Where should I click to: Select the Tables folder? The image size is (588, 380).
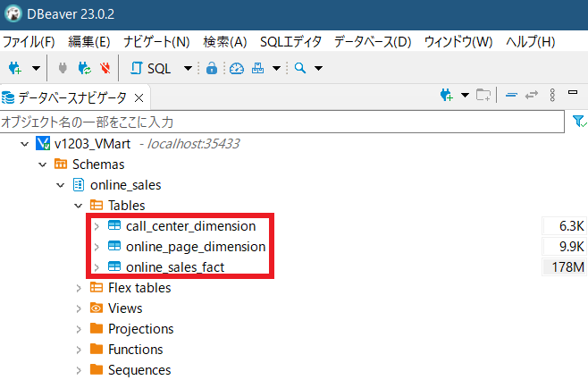click(126, 206)
